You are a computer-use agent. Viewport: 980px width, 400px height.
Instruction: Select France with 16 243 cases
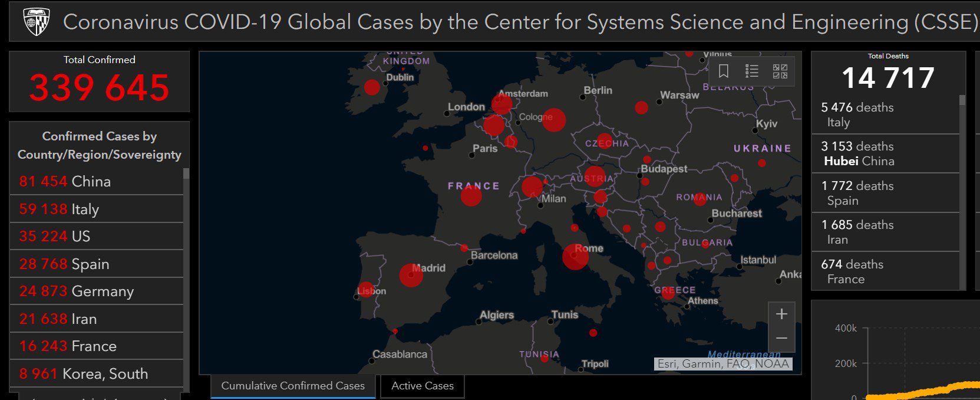tap(97, 346)
